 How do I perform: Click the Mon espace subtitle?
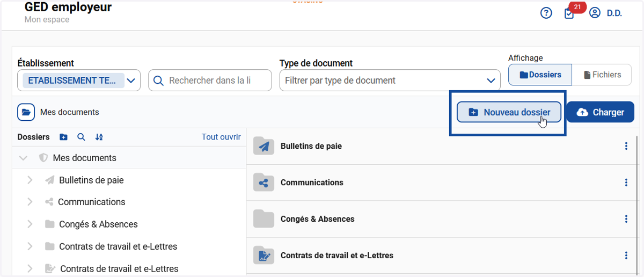(x=47, y=20)
